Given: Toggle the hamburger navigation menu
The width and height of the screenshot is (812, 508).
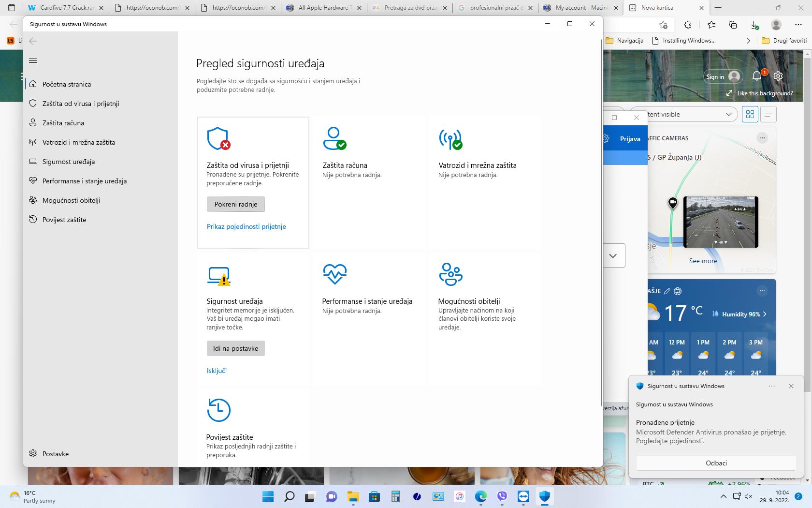Looking at the screenshot, I should pos(33,60).
